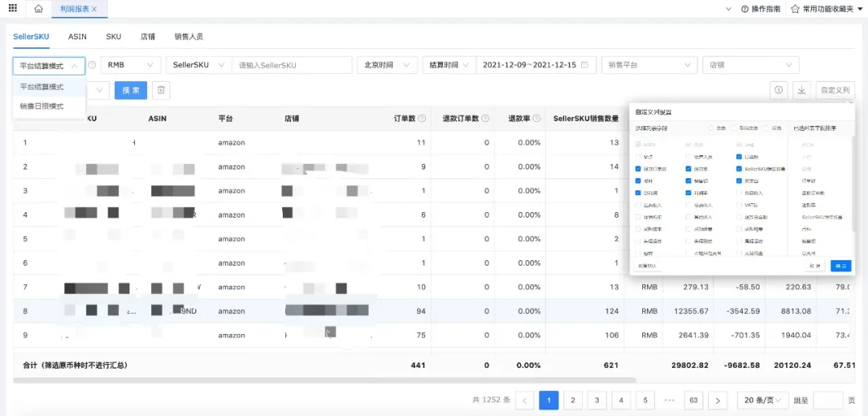Expand the chevron left of 操作指南
The height and width of the screenshot is (416, 868).
click(729, 9)
